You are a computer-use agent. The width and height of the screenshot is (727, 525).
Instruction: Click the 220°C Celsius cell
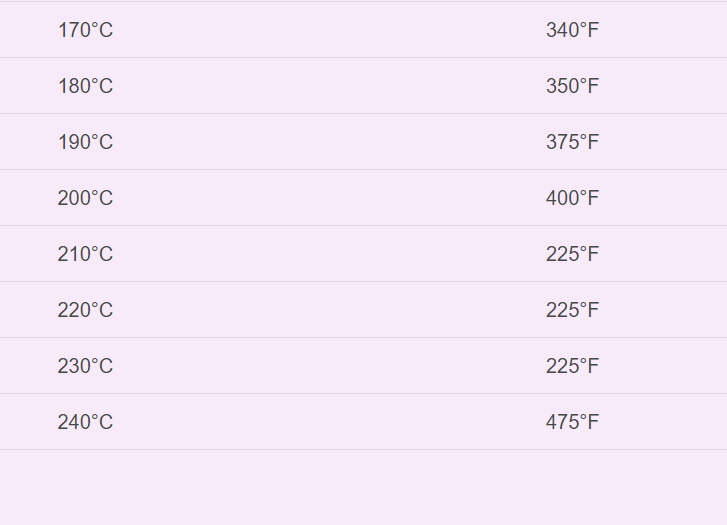85,310
